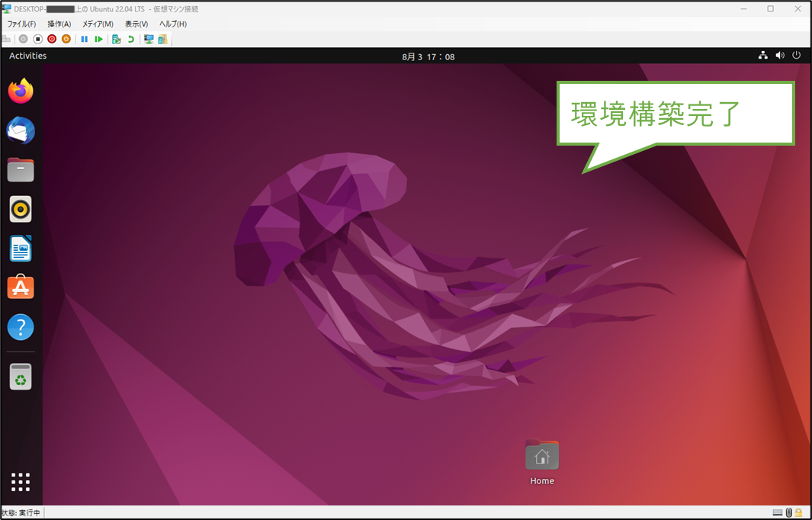The image size is (812, 520).
Task: Launch LibreOffice Writer from the dock
Action: click(x=20, y=248)
